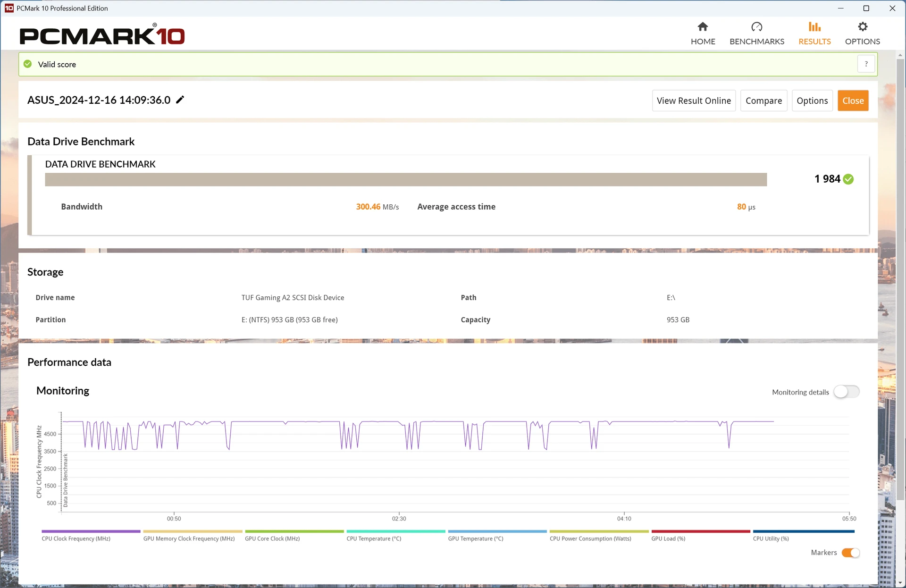The height and width of the screenshot is (588, 906).
Task: Click the PCMARK10 logo
Action: click(x=102, y=34)
